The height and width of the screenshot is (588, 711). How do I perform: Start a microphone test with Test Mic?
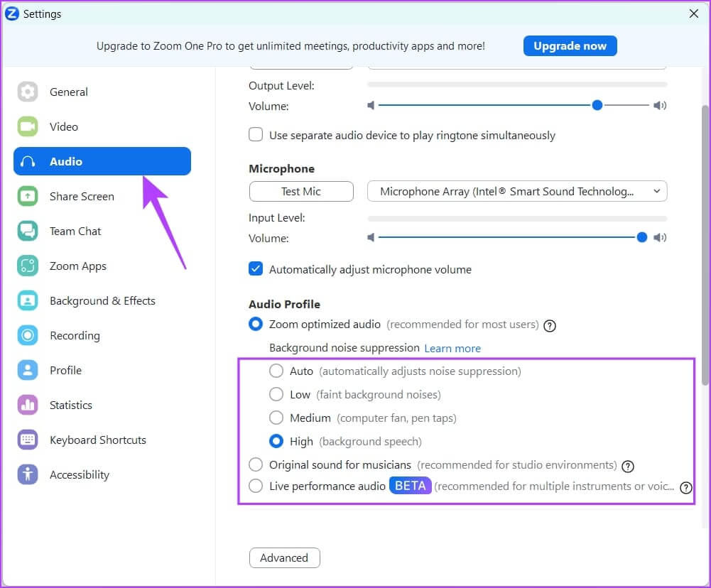(x=301, y=191)
